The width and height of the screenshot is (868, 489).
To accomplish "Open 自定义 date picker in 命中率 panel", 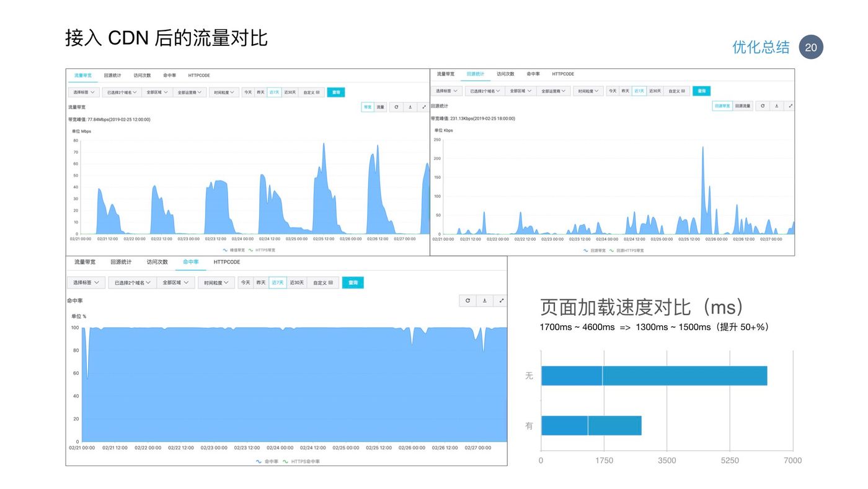I will click(x=323, y=282).
